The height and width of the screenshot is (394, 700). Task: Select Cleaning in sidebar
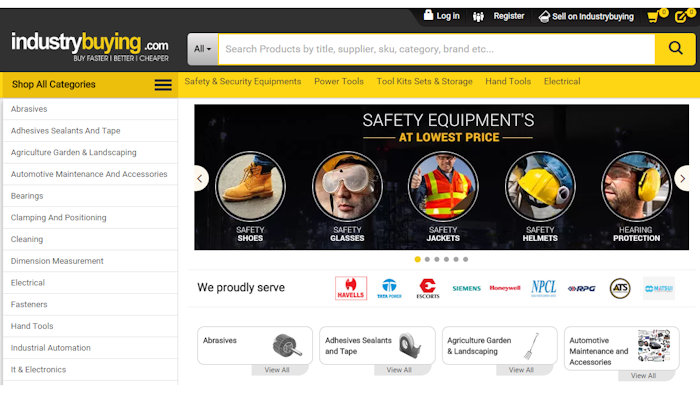[90, 239]
